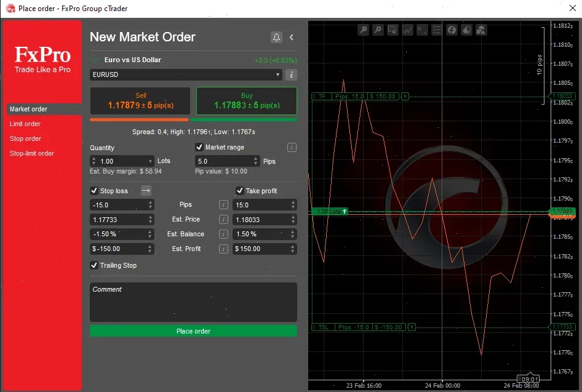Screen dimensions: 582x392
Task: Click the stop loss arrow icon
Action: pos(145,191)
